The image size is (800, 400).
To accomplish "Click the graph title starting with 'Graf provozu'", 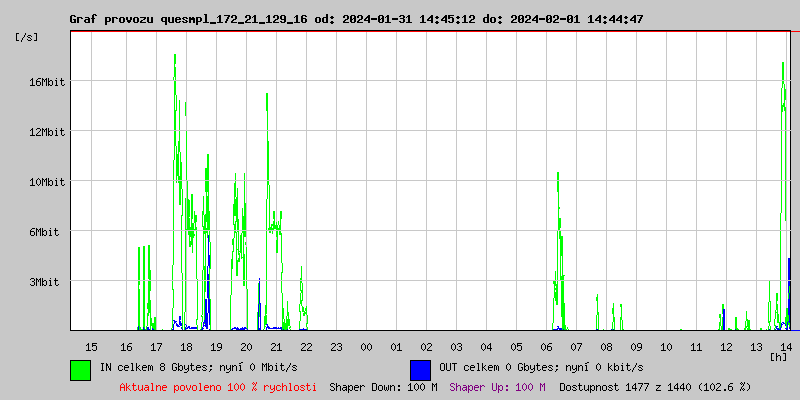I will [x=356, y=19].
